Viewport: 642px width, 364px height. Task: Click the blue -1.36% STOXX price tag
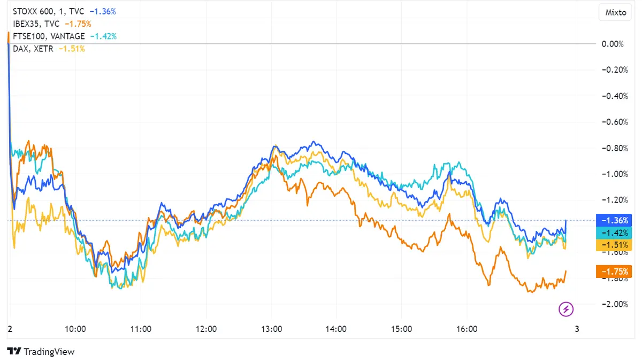[614, 220]
